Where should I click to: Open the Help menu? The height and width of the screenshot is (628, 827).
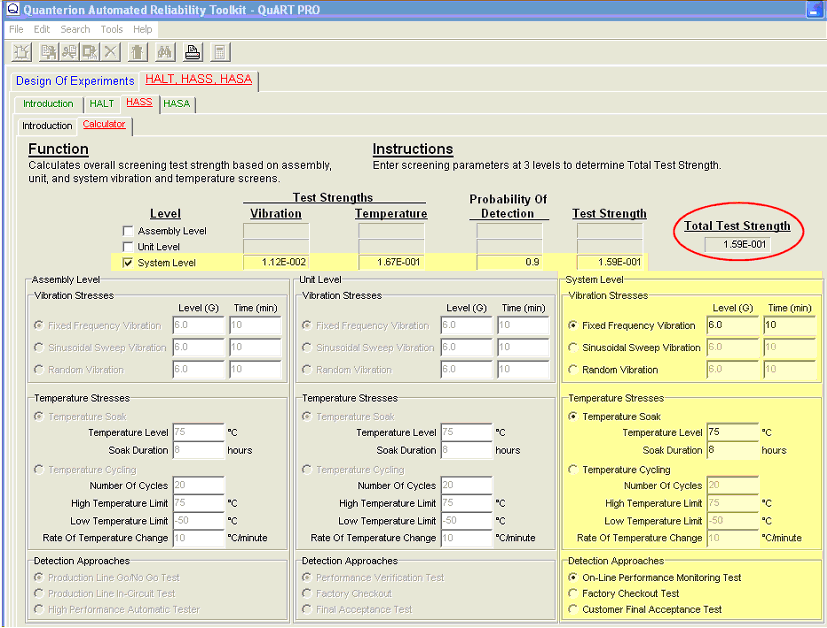(142, 30)
